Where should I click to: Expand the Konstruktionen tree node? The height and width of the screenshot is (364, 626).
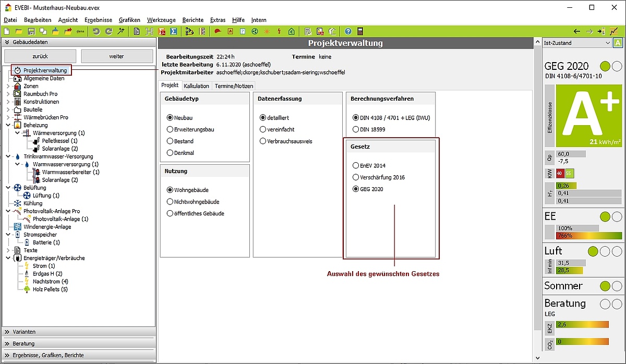click(8, 102)
